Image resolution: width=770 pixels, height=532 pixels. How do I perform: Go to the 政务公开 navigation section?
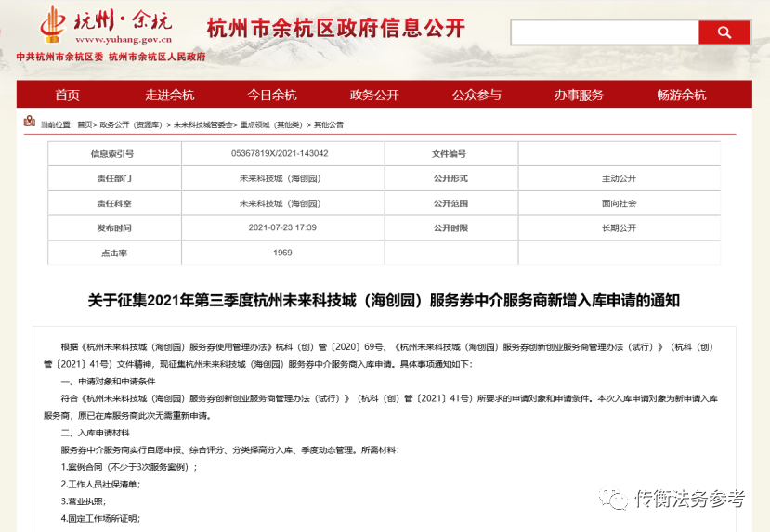coord(373,95)
